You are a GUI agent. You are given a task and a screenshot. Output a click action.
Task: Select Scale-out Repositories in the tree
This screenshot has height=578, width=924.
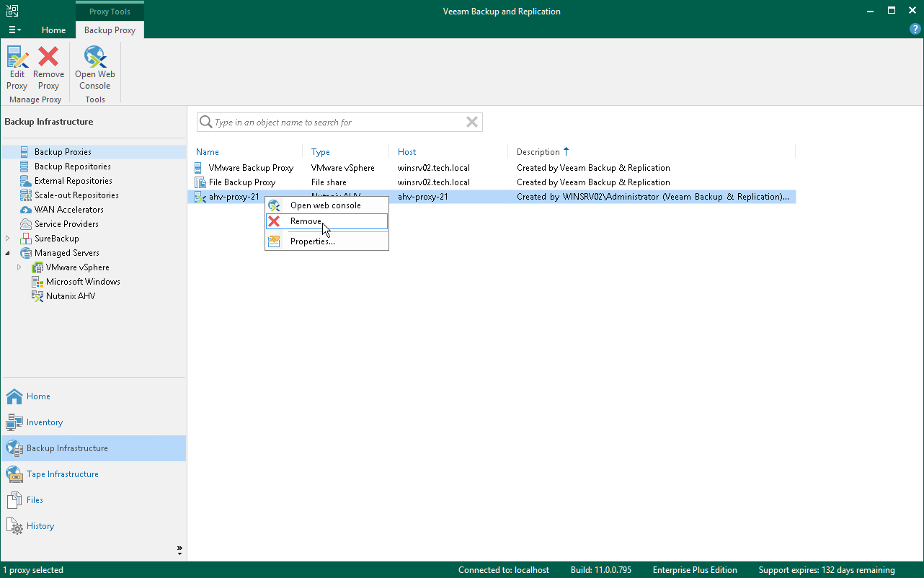[x=76, y=195]
